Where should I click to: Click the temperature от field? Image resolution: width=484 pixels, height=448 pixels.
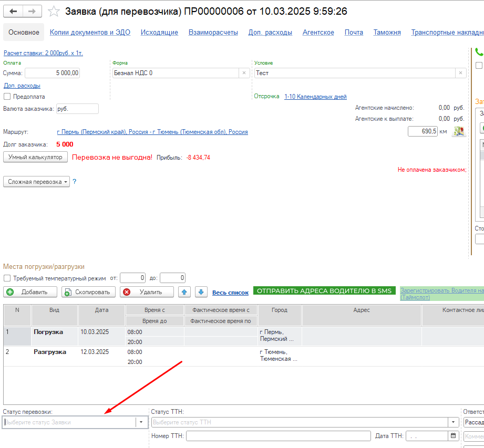(133, 278)
